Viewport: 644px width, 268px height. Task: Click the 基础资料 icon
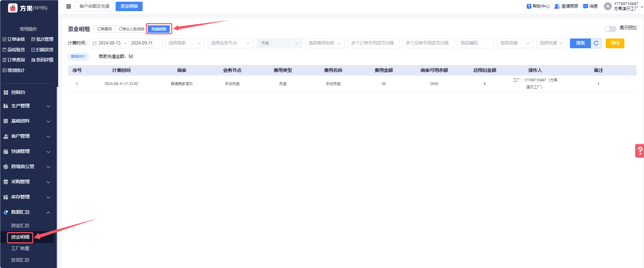click(6, 121)
